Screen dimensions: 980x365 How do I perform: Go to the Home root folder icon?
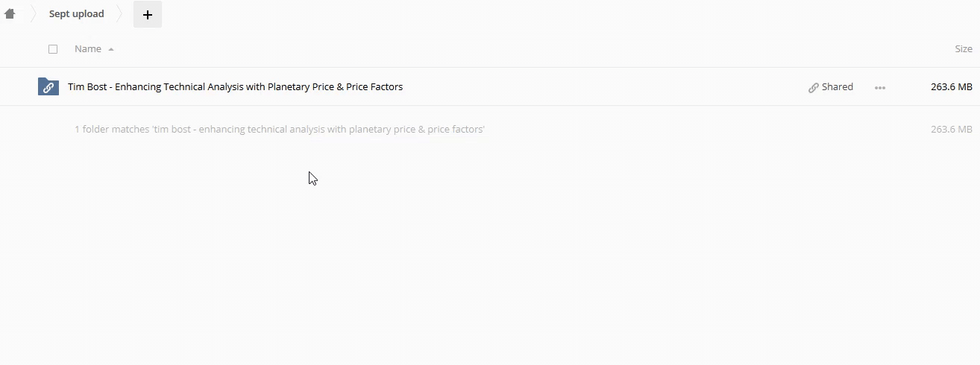point(10,13)
